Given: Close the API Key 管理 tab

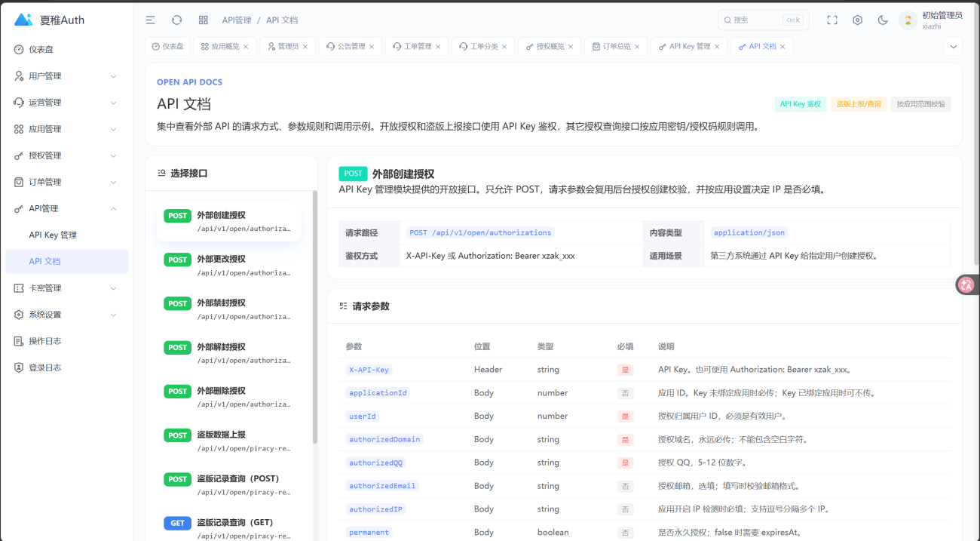Looking at the screenshot, I should [x=717, y=47].
